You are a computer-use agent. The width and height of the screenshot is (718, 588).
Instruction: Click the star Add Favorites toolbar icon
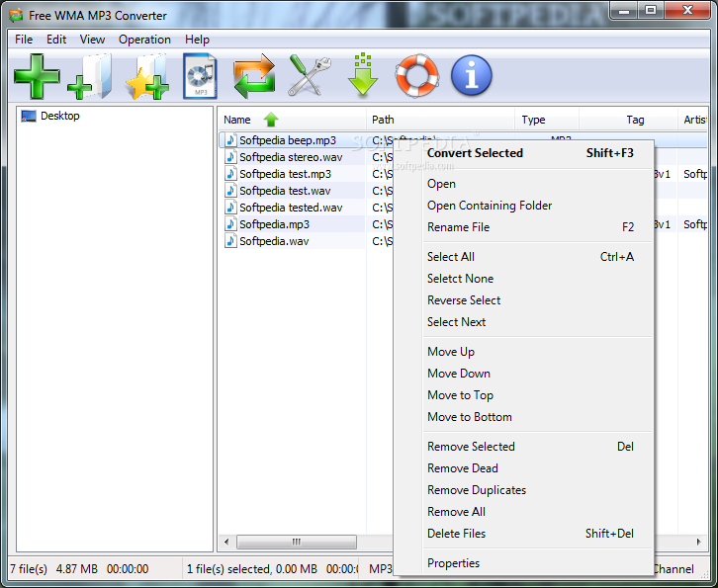coord(147,76)
